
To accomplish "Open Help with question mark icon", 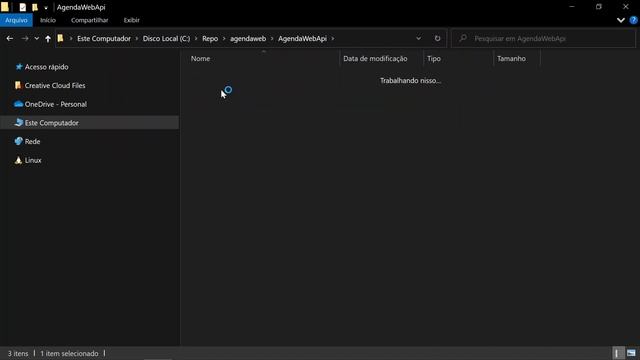I will pyautogui.click(x=633, y=20).
